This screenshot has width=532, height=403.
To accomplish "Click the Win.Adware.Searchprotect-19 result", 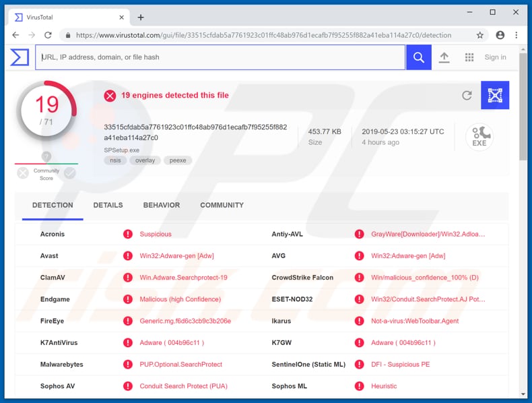I will pos(184,278).
